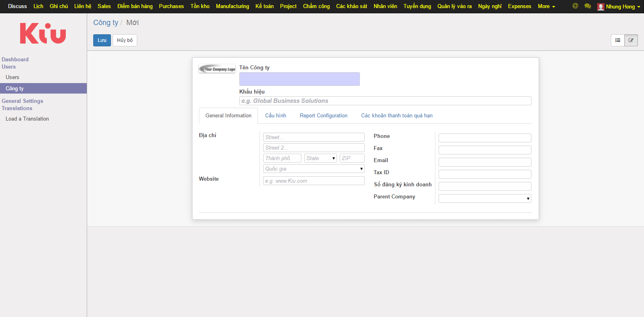Open Ngày nghỉ menu

(490, 6)
